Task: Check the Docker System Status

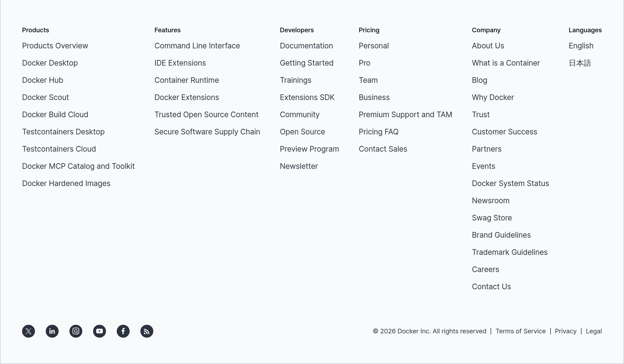Action: click(x=510, y=183)
